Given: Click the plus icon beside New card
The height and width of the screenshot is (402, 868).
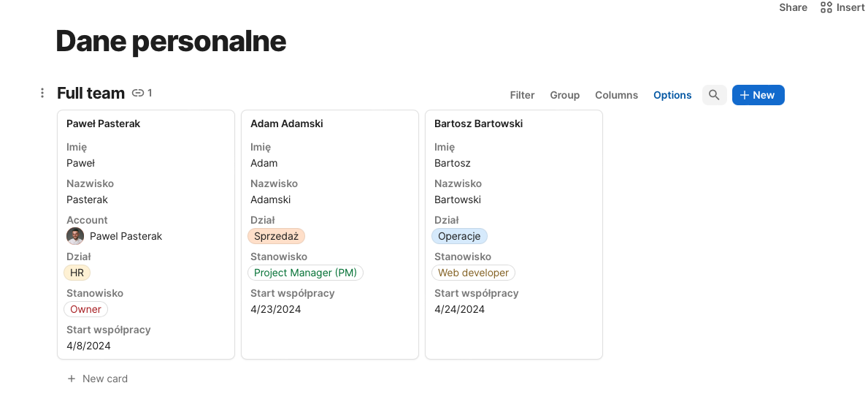Looking at the screenshot, I should (x=72, y=379).
